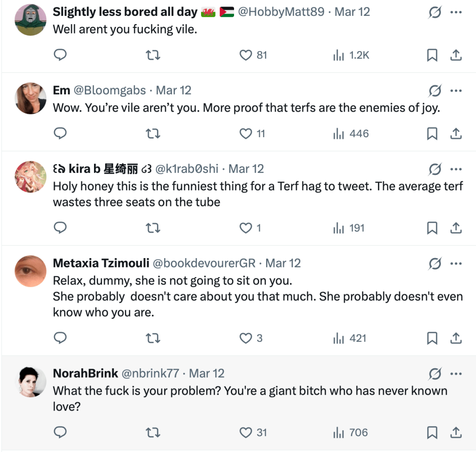Open the Mar 12 timestamp on NorahBrink's tweet

coord(207,373)
